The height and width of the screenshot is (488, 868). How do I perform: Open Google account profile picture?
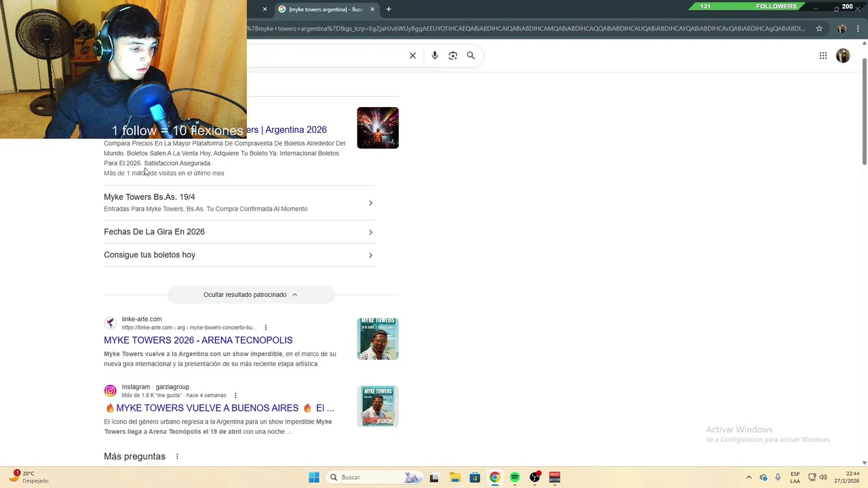click(x=843, y=56)
